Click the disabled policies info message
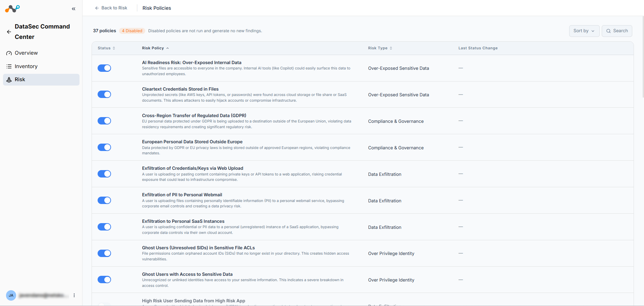This screenshot has height=306, width=644. click(x=205, y=31)
